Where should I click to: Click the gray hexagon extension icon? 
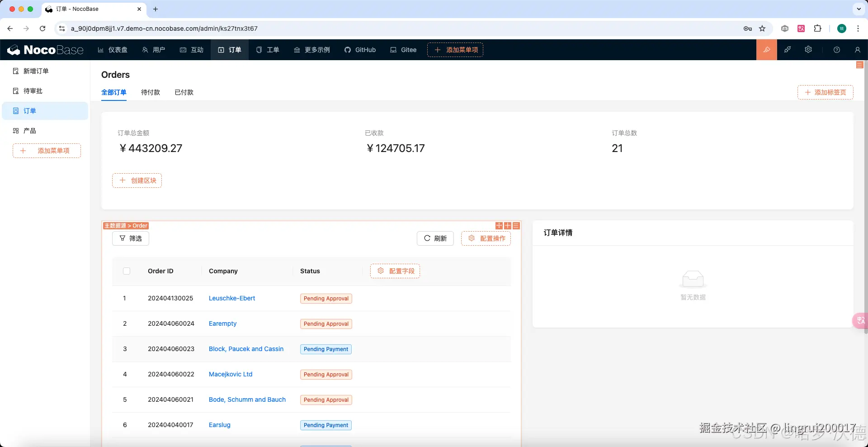[x=785, y=29]
